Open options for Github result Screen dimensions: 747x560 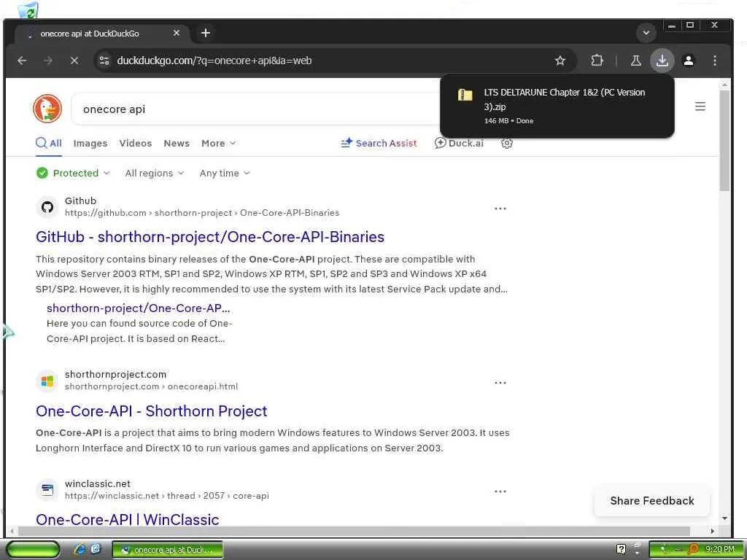click(x=500, y=209)
